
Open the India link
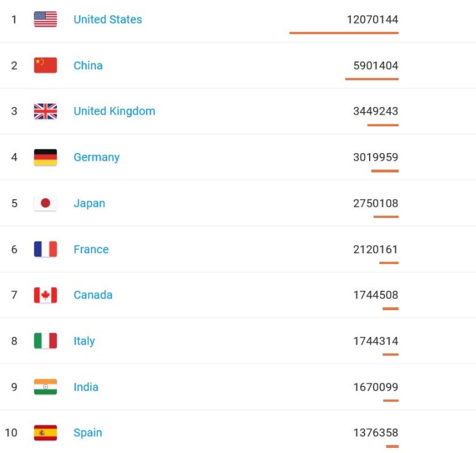click(x=86, y=387)
